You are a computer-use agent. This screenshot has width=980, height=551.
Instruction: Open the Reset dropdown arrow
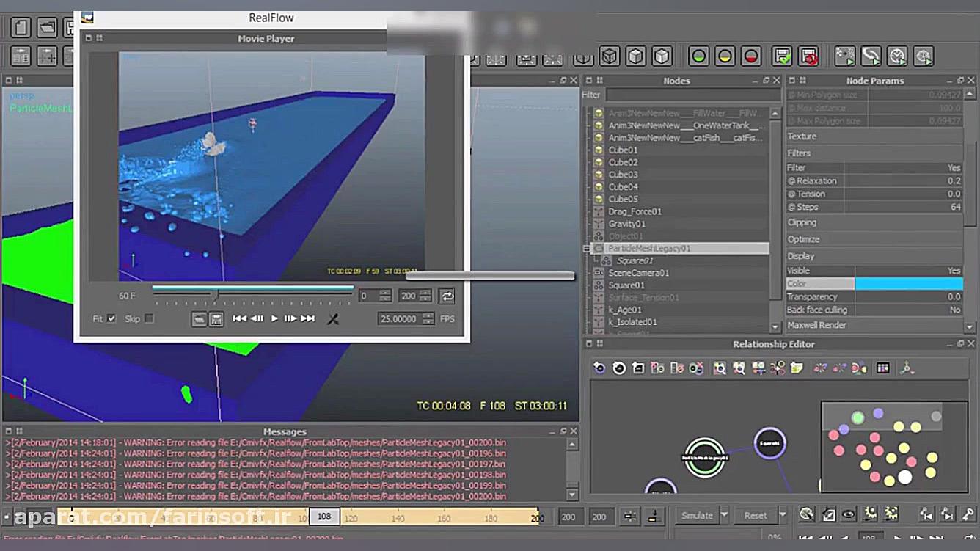(x=782, y=515)
